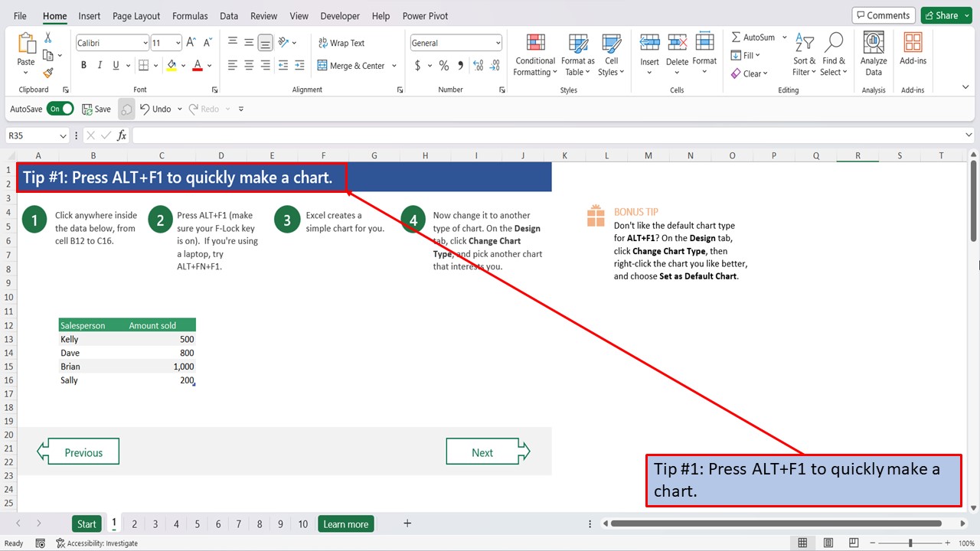This screenshot has height=551, width=980.
Task: Click the Next navigation button
Action: [483, 452]
